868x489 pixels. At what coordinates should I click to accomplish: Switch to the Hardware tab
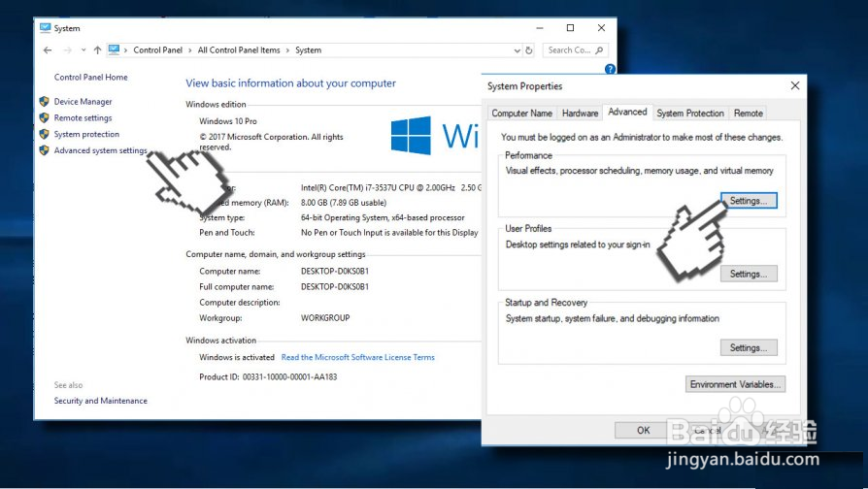click(x=581, y=114)
